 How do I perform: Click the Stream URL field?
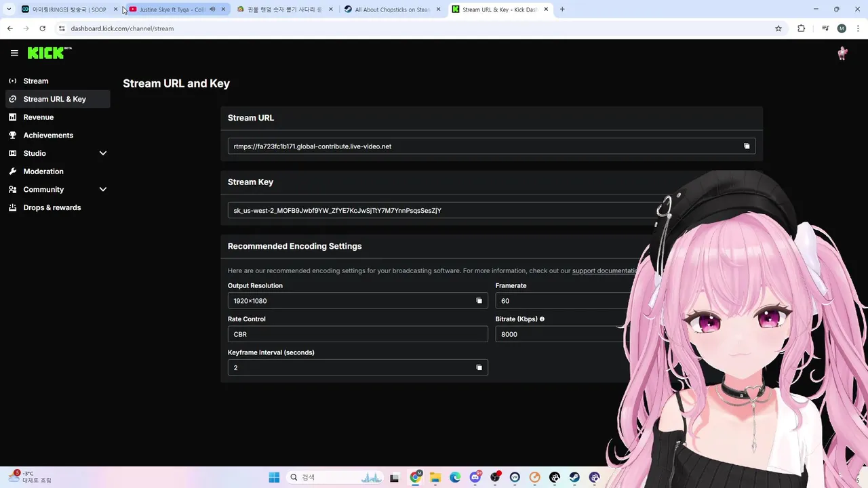point(492,146)
